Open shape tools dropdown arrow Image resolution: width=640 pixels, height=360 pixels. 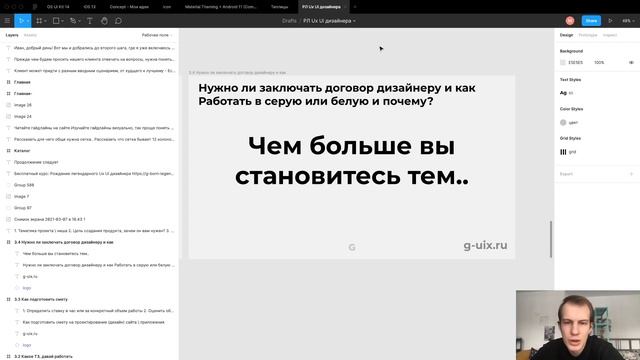(x=62, y=21)
